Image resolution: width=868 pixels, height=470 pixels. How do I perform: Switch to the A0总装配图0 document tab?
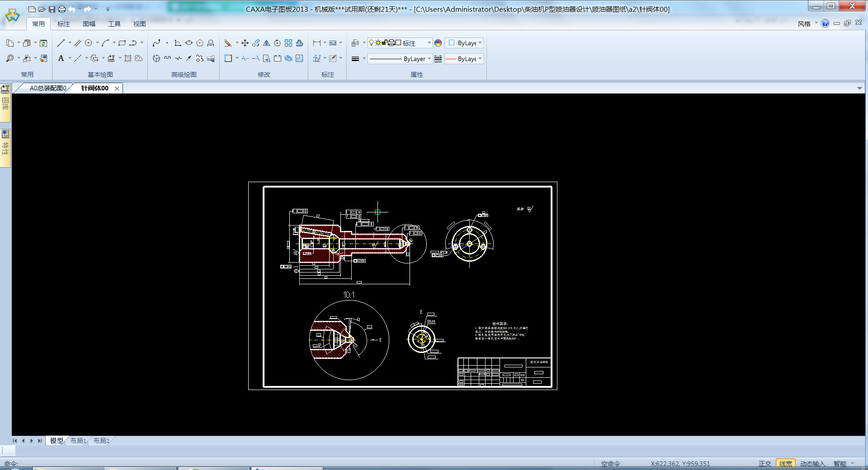(47, 88)
